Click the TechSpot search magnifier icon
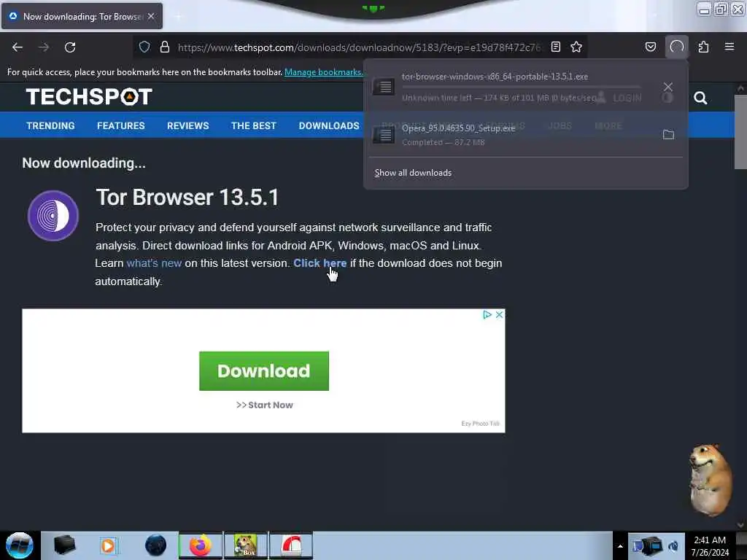Image resolution: width=747 pixels, height=560 pixels. (x=700, y=98)
